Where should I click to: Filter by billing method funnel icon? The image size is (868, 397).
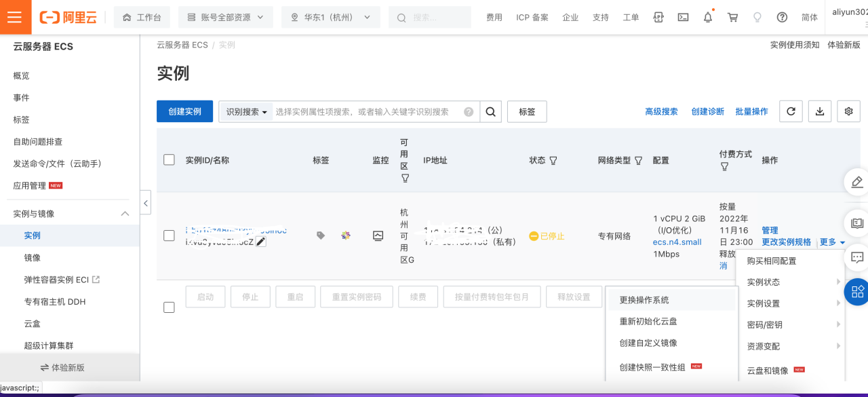[724, 167]
